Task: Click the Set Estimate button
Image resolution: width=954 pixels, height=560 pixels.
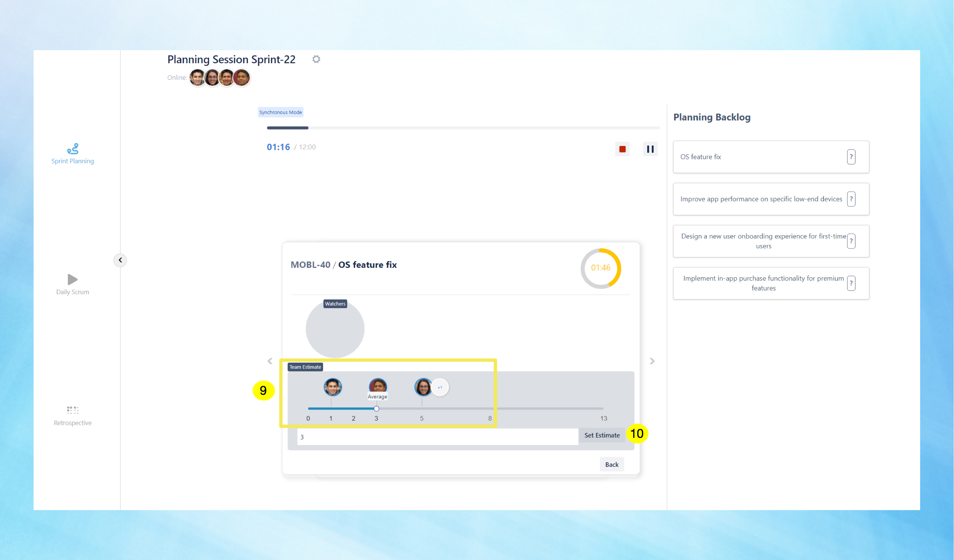Action: tap(602, 435)
